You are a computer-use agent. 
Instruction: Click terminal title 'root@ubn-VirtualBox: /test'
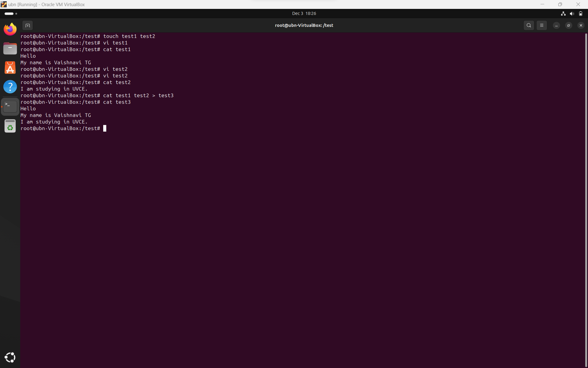(304, 25)
